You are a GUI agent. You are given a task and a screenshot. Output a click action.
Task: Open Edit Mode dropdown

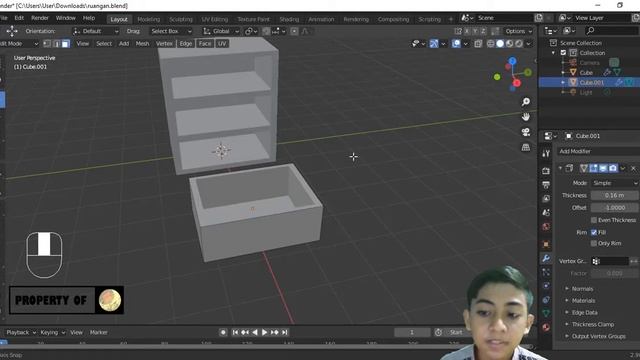coord(19,44)
